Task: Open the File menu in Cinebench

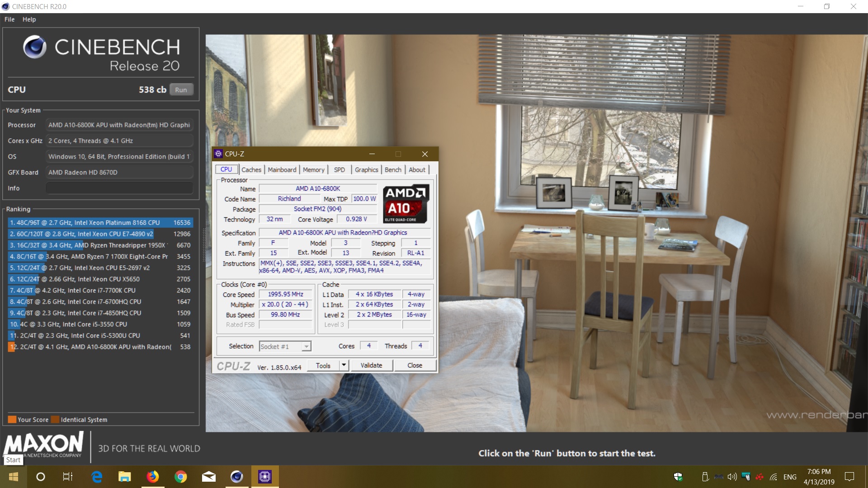Action: 9,19
